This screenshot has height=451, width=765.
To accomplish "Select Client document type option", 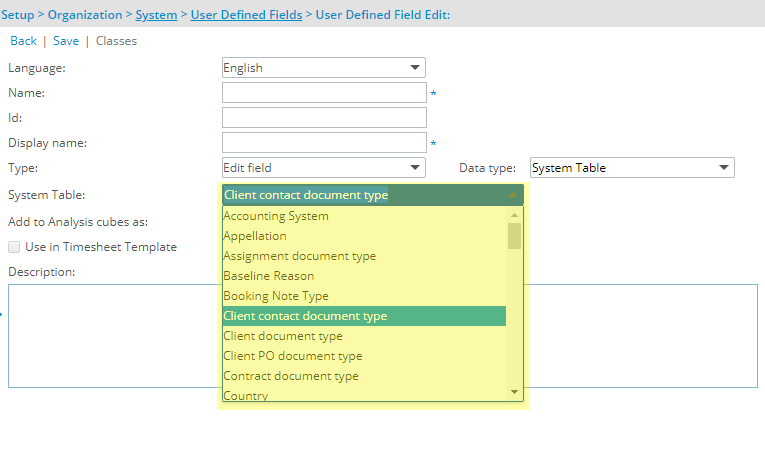I will tap(364, 336).
